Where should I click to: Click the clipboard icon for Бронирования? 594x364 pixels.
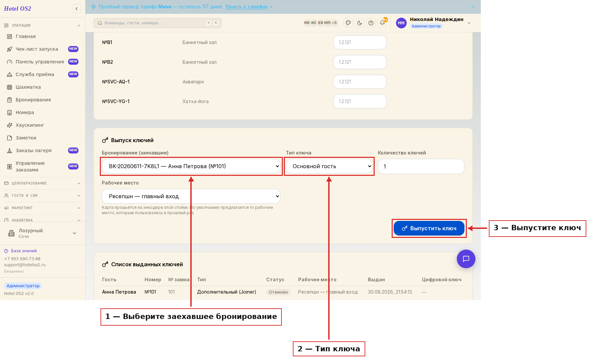[10, 100]
